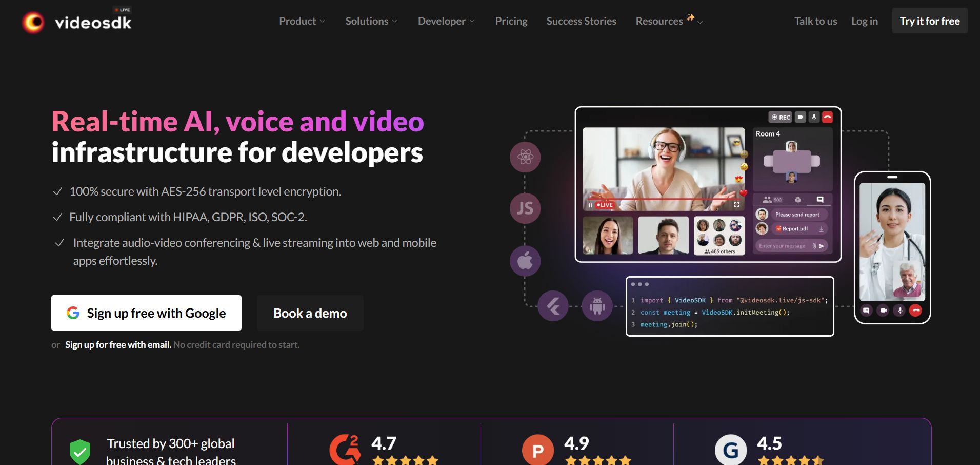Click the text Trusted by 300+ global
980x465 pixels.
171,443
